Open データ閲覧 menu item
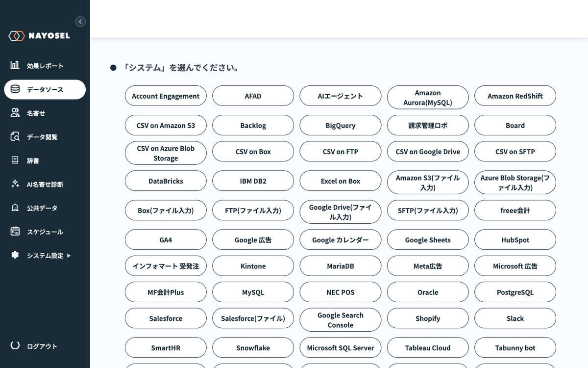Viewport: 588px width, 368px height. (x=45, y=137)
